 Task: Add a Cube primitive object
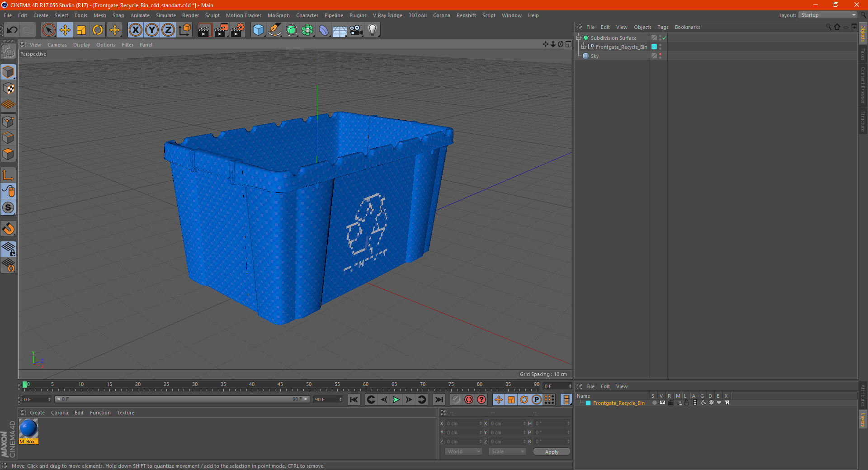[258, 30]
